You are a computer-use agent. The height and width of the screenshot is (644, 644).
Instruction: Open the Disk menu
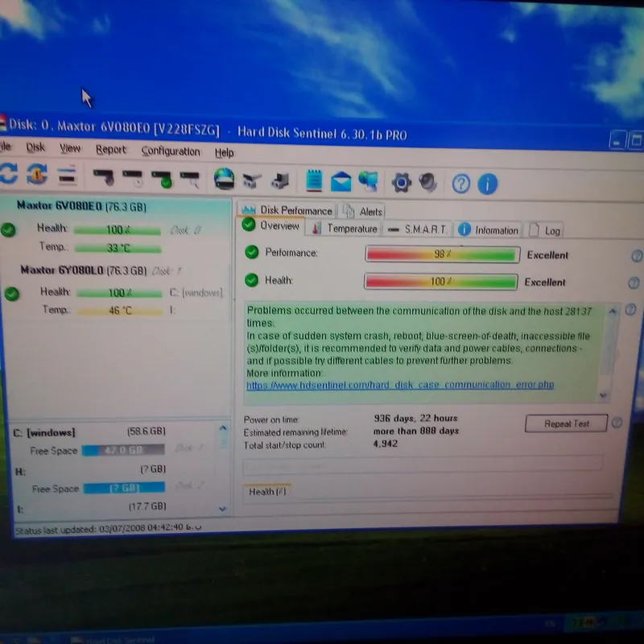pyautogui.click(x=35, y=147)
